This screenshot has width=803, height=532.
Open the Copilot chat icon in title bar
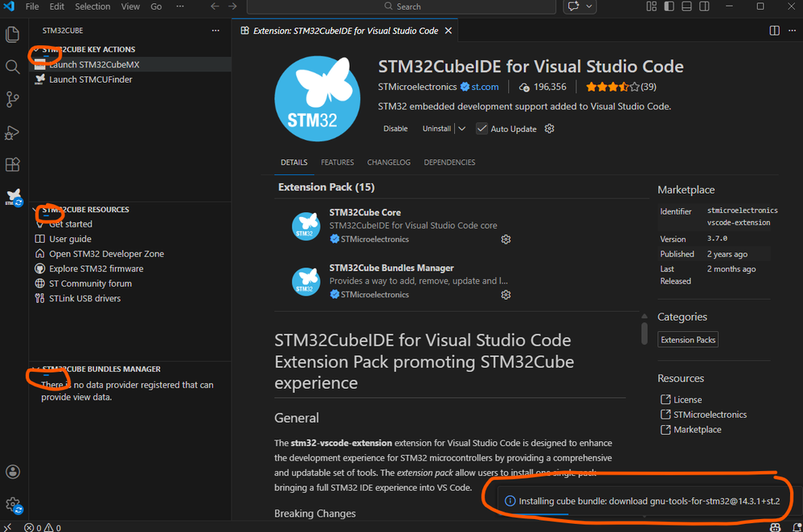click(574, 6)
